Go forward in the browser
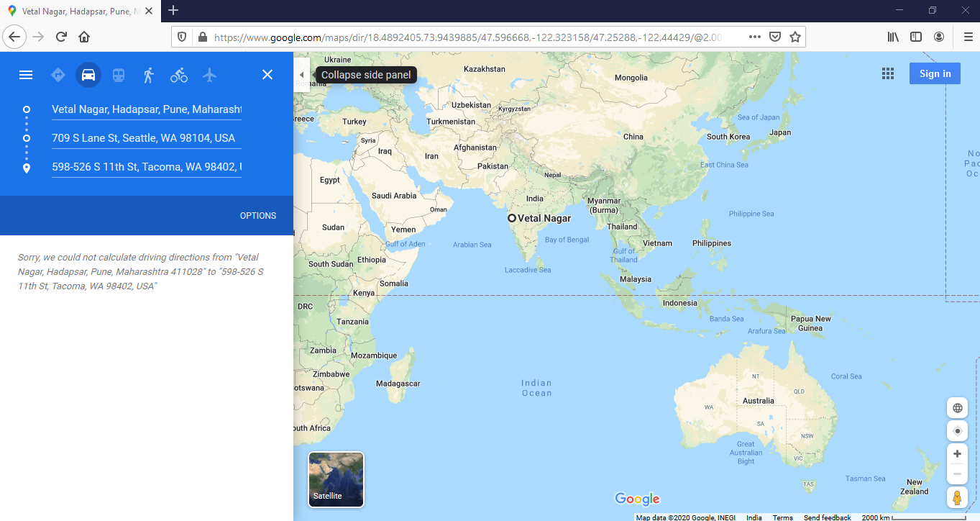 click(39, 37)
